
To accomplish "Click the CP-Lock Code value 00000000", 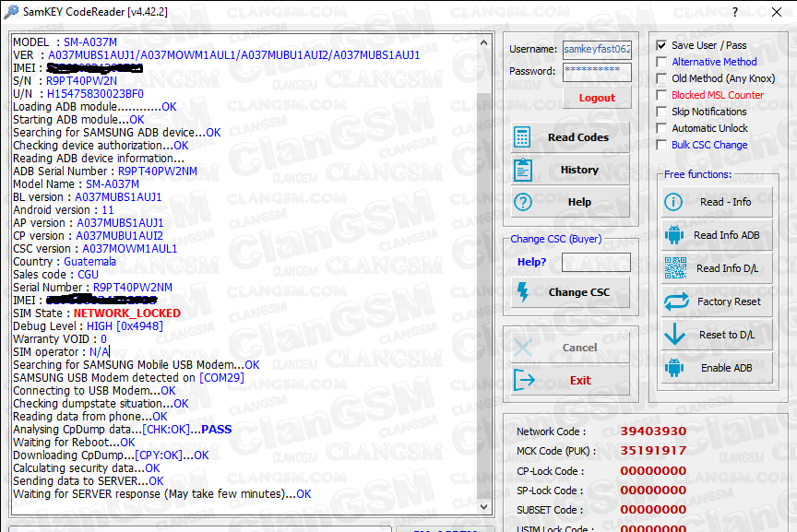I will (653, 470).
